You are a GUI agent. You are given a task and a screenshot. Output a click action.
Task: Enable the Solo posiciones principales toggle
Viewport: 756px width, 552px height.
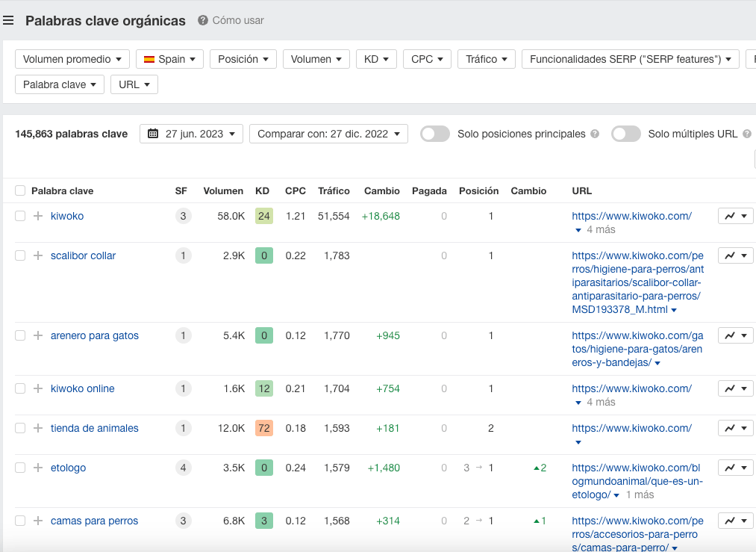point(435,134)
